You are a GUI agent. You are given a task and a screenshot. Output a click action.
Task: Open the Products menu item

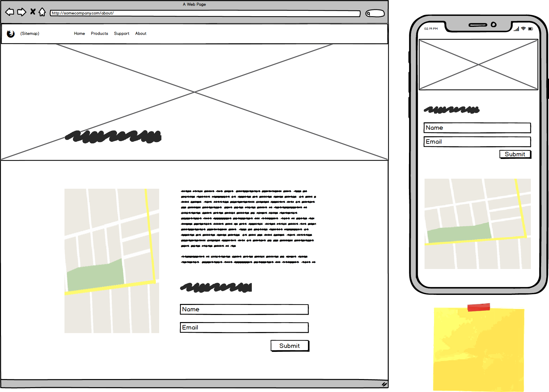pos(99,34)
